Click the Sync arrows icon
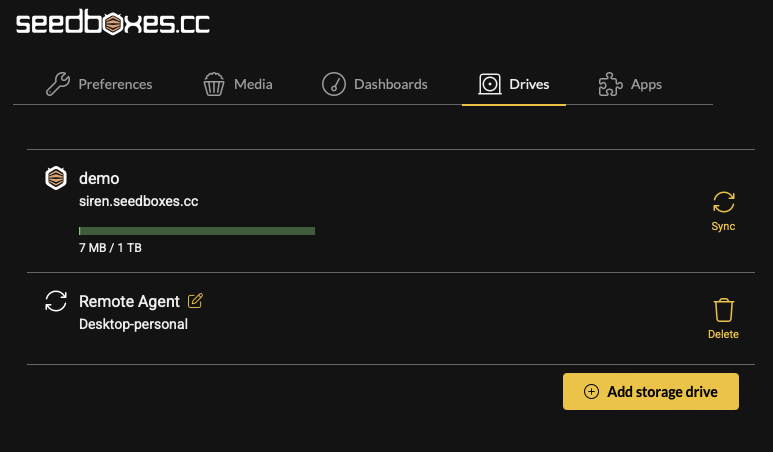The width and height of the screenshot is (773, 452). pos(723,203)
